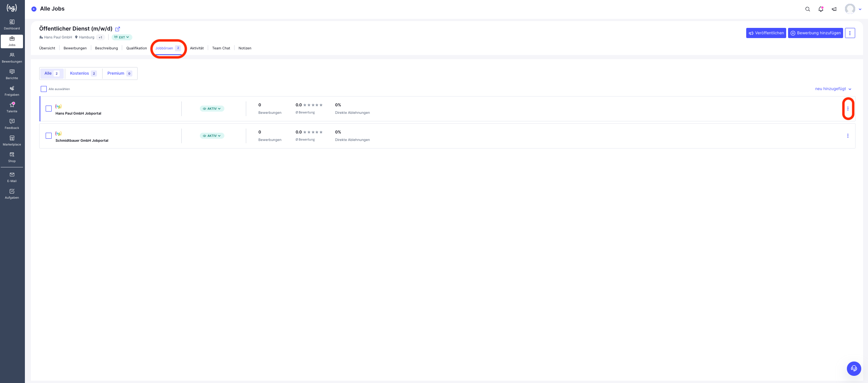The height and width of the screenshot is (383, 868).
Task: Click the Hans Paul GmbH Jobportal name
Action: 78,113
